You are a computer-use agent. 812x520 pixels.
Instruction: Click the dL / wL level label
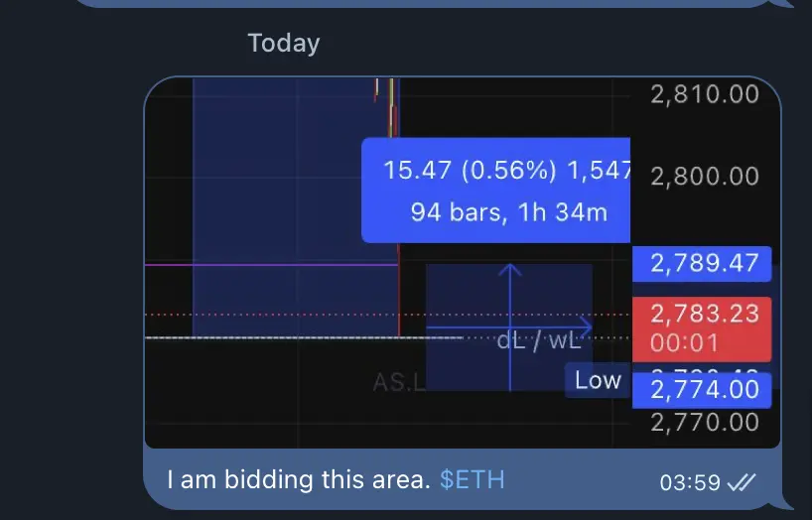(x=539, y=340)
